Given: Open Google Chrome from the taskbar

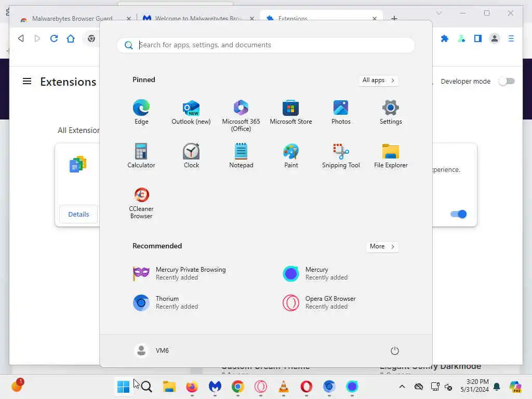Looking at the screenshot, I should tap(238, 387).
